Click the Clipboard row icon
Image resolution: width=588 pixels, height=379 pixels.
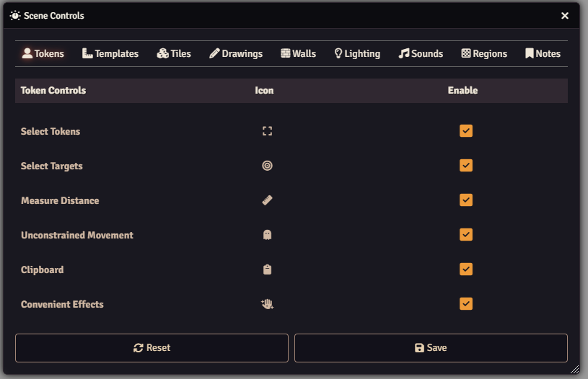pos(267,269)
